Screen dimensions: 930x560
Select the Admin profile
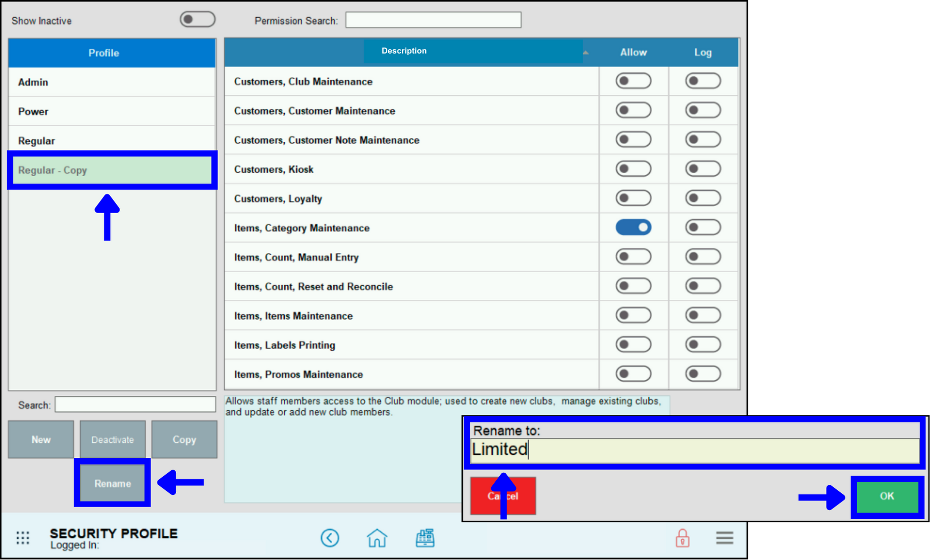(111, 82)
